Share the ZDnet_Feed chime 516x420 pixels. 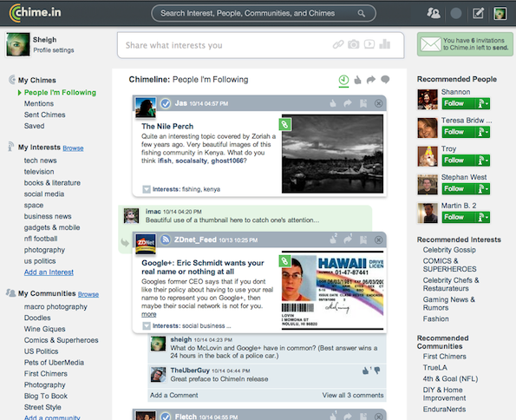pos(348,240)
